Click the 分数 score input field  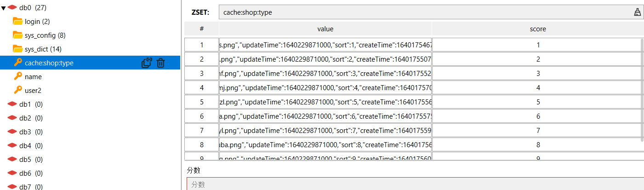click(x=415, y=184)
